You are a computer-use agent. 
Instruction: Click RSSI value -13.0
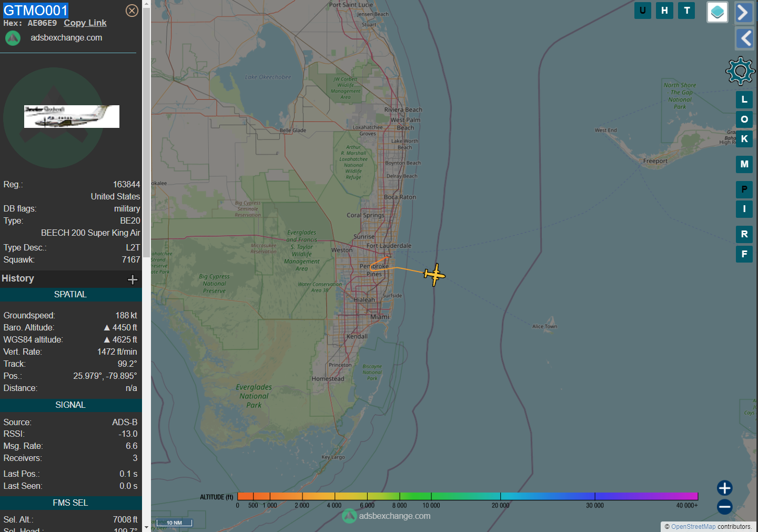pos(128,434)
